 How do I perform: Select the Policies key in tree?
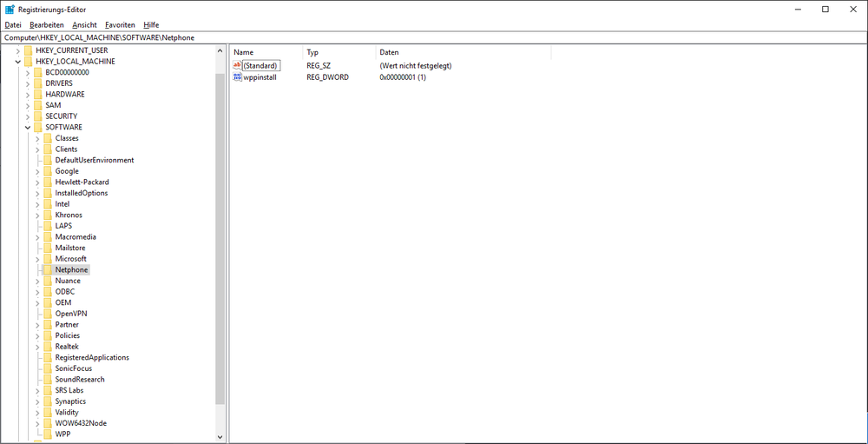67,335
